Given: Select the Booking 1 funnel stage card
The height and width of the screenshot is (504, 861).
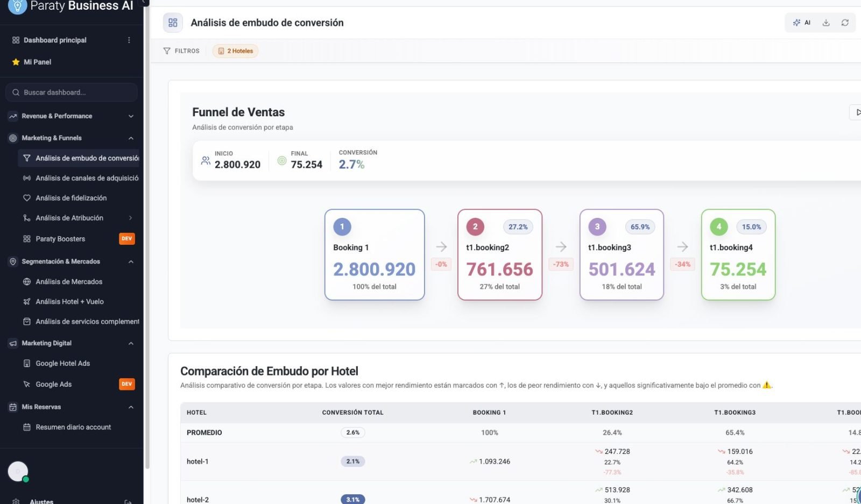Looking at the screenshot, I should [x=375, y=254].
